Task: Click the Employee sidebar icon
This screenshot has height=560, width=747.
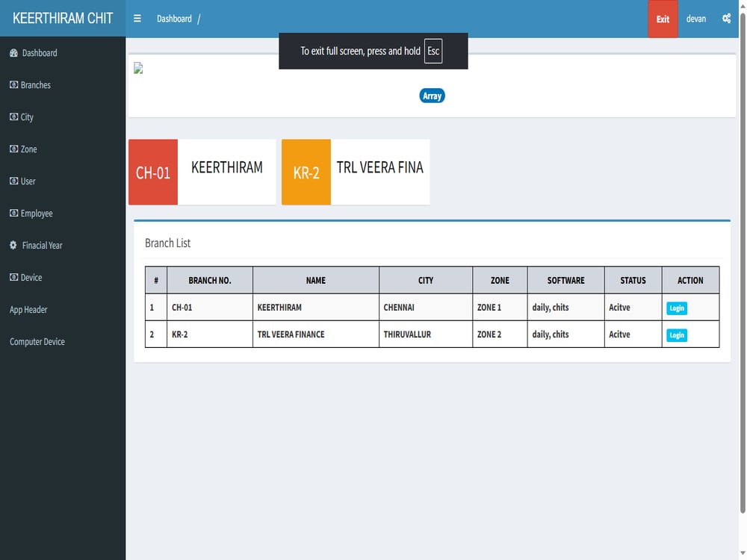Action: (x=13, y=213)
